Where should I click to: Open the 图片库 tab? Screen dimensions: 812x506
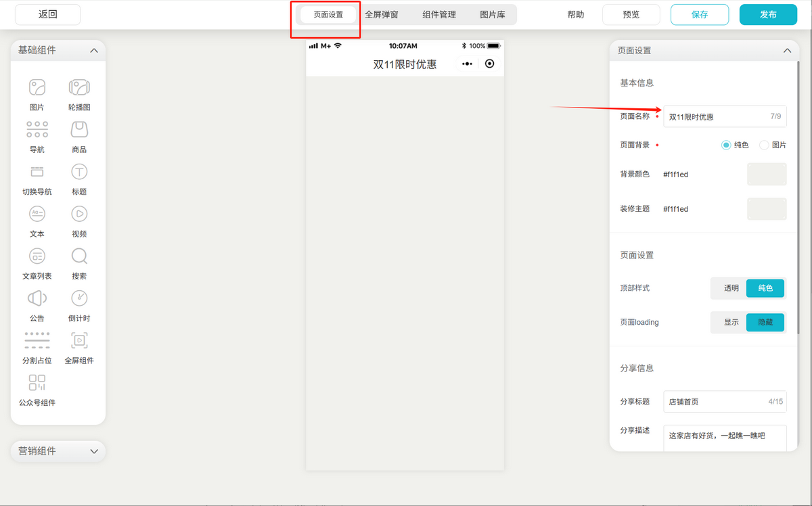493,14
